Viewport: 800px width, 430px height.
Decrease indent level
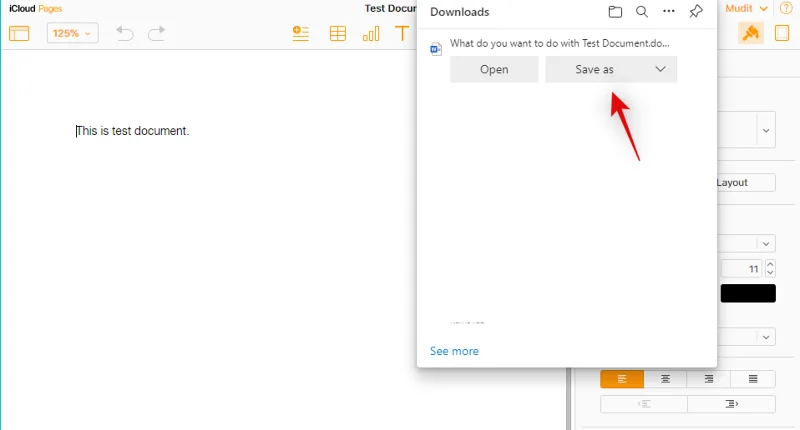pyautogui.click(x=644, y=404)
